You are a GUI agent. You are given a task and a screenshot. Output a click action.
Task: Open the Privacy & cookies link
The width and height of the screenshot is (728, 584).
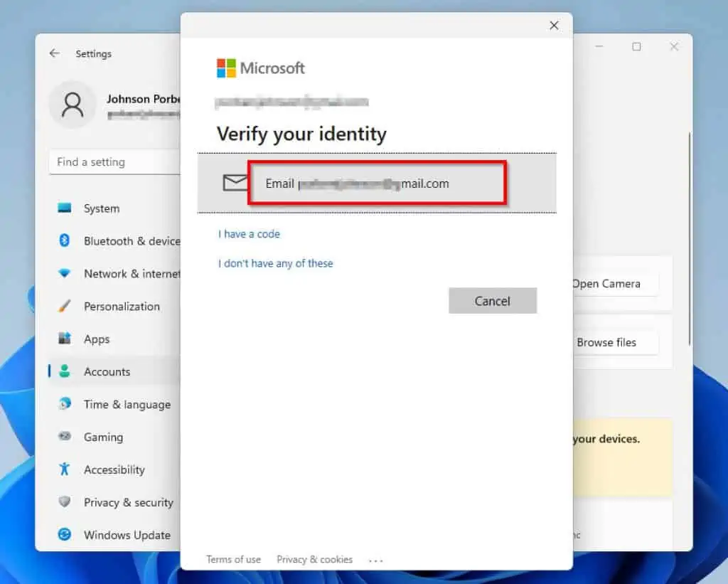click(x=314, y=559)
